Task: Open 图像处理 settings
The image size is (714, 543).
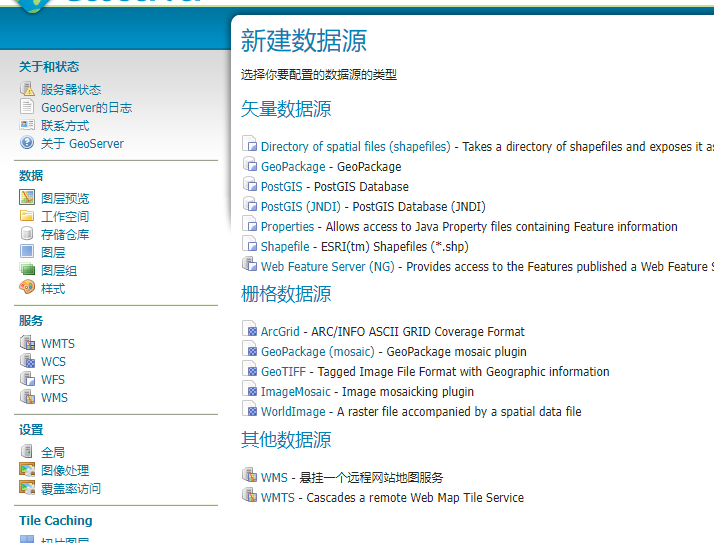Action: (65, 470)
